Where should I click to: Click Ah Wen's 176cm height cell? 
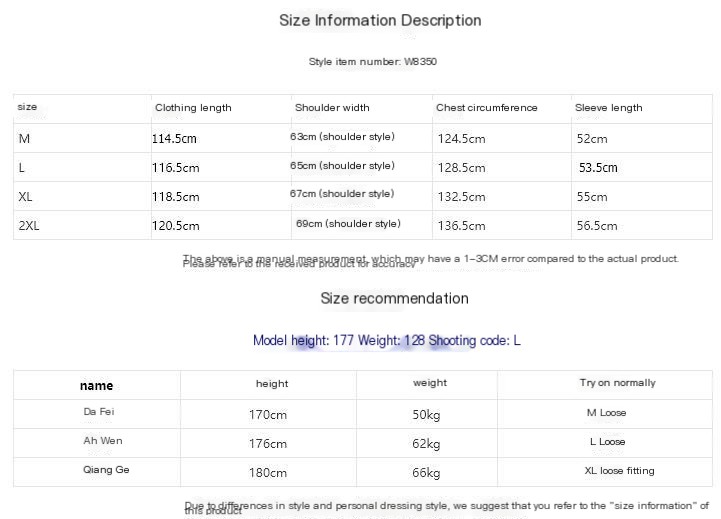[268, 444]
